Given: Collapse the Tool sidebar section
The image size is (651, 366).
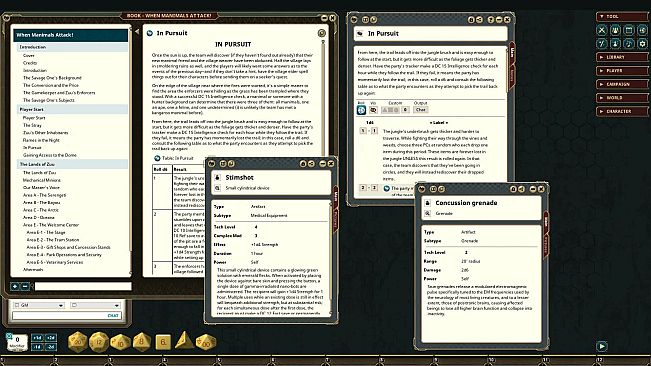Looking at the screenshot, I should coord(622,17).
